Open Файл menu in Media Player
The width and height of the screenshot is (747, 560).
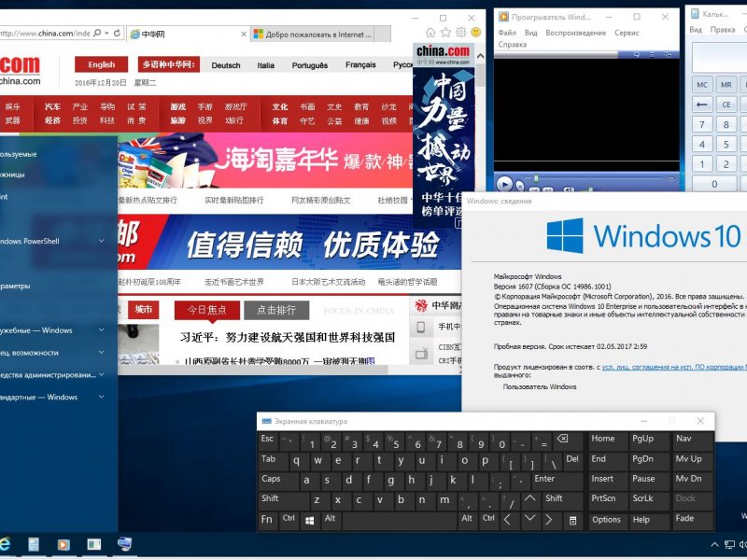507,33
